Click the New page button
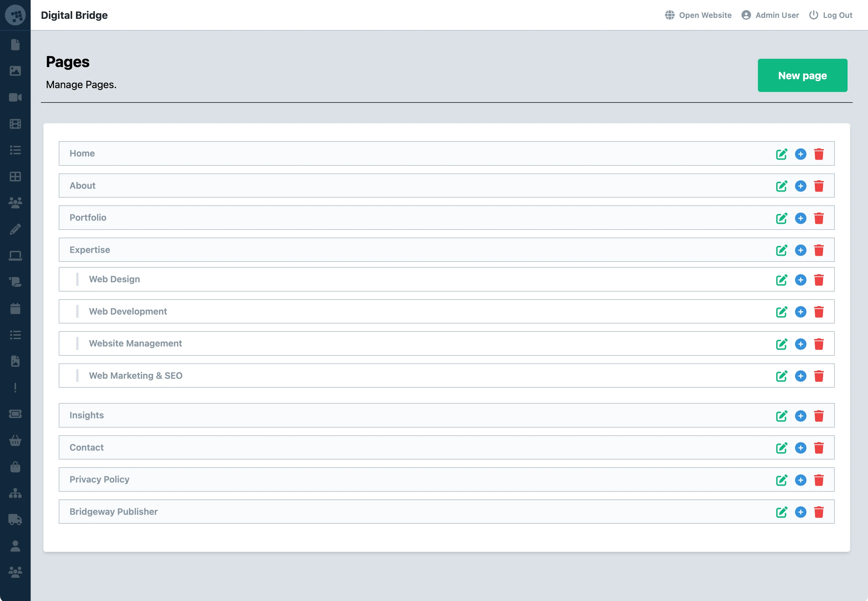The image size is (868, 601). point(802,75)
